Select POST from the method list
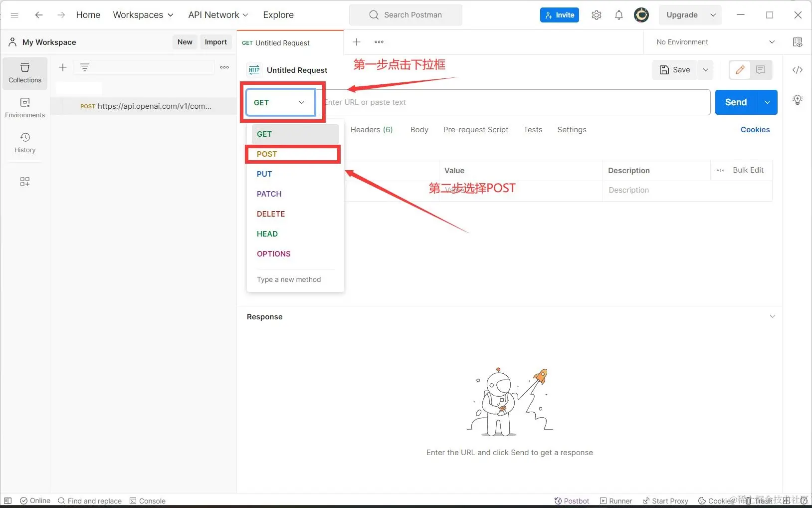The width and height of the screenshot is (812, 508). tap(267, 154)
